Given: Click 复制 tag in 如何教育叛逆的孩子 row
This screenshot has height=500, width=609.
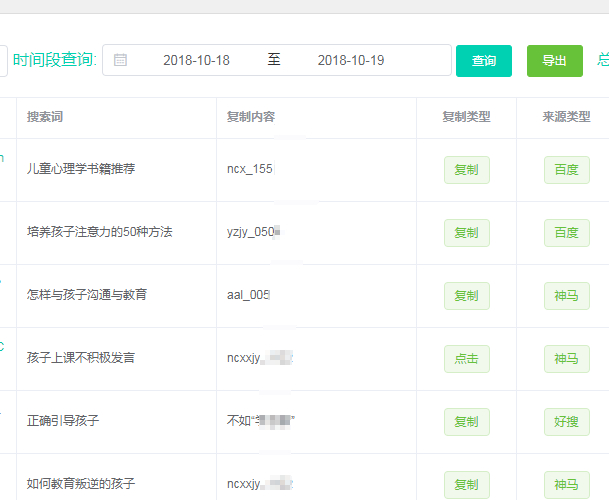Looking at the screenshot, I should click(466, 485).
